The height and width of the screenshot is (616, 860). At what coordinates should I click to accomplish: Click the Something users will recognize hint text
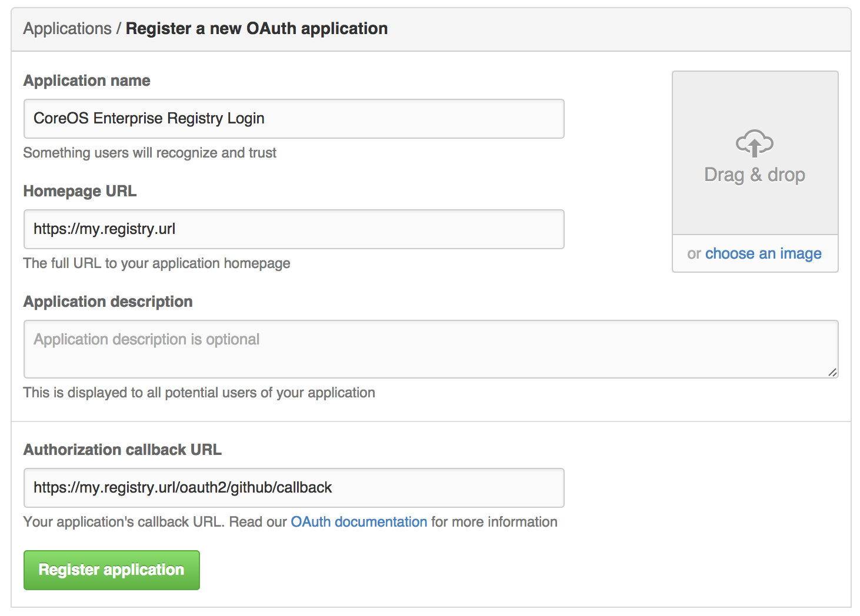click(149, 153)
